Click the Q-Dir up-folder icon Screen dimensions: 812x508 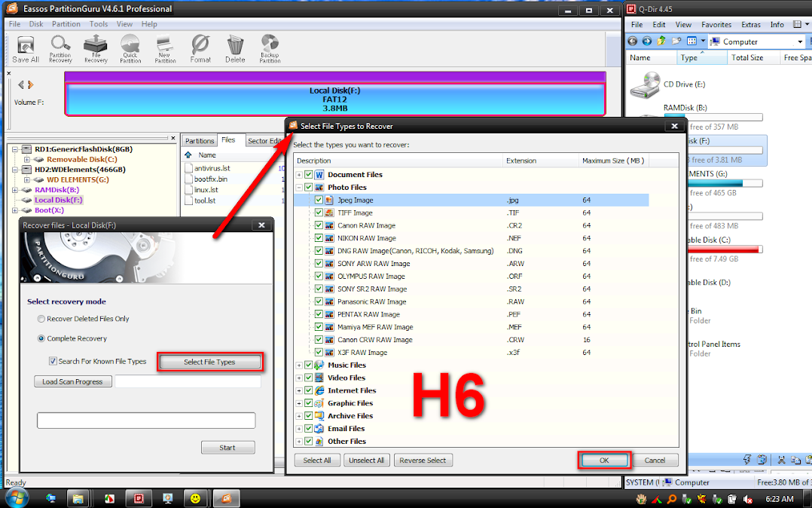661,41
